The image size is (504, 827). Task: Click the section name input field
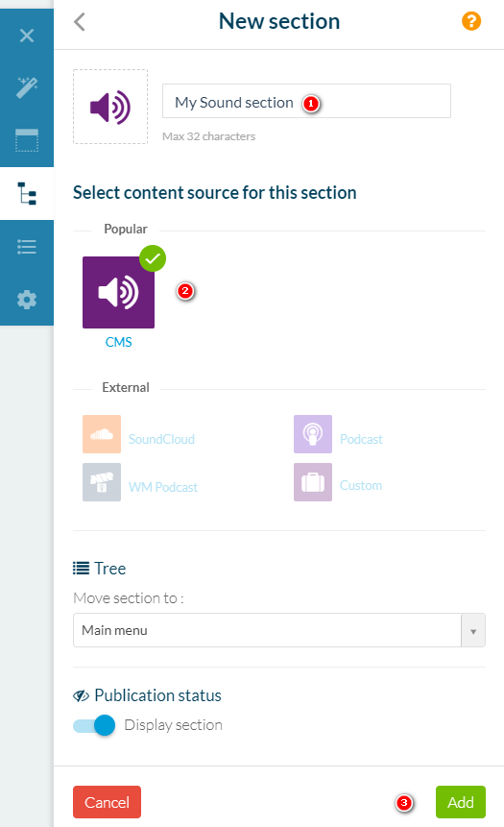(x=306, y=101)
